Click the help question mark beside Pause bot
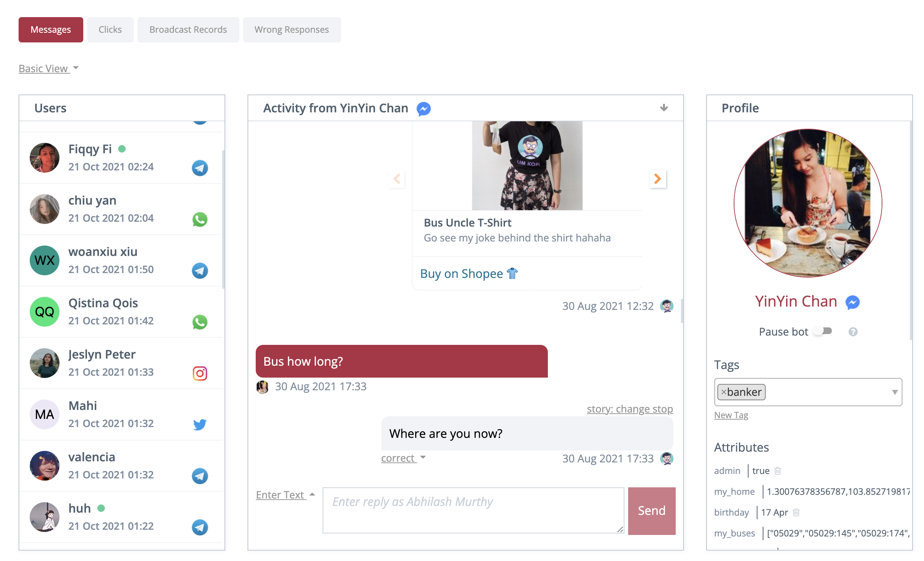 [x=853, y=332]
